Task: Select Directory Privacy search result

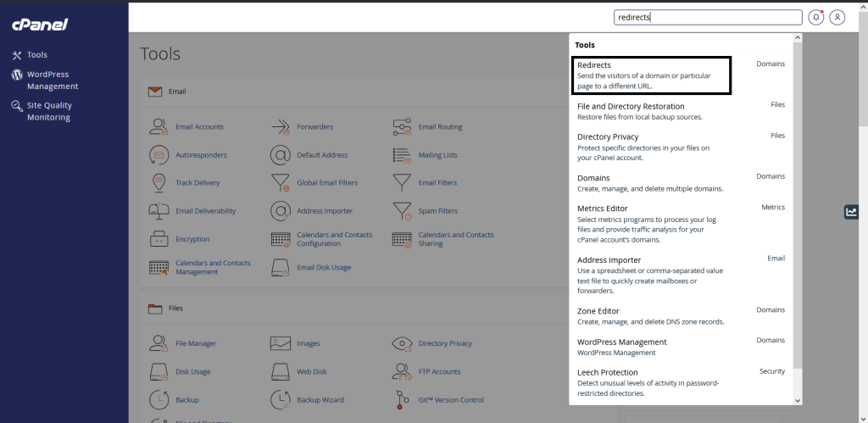Action: [681, 147]
